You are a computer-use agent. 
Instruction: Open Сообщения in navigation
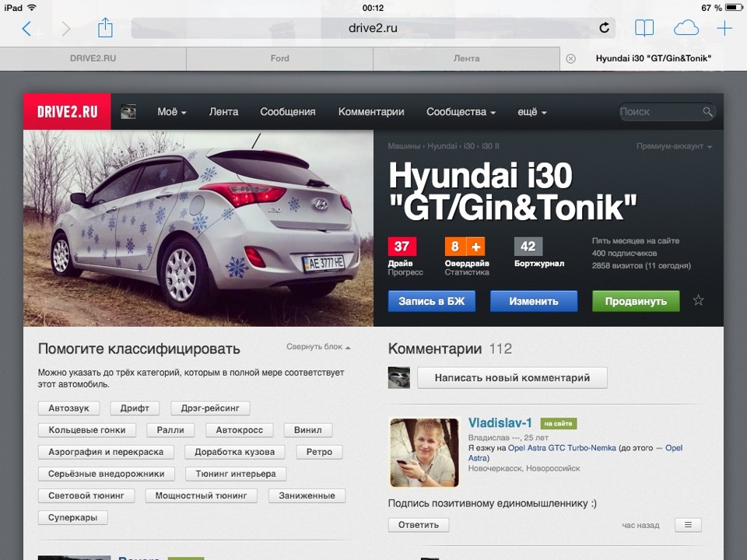tap(288, 112)
